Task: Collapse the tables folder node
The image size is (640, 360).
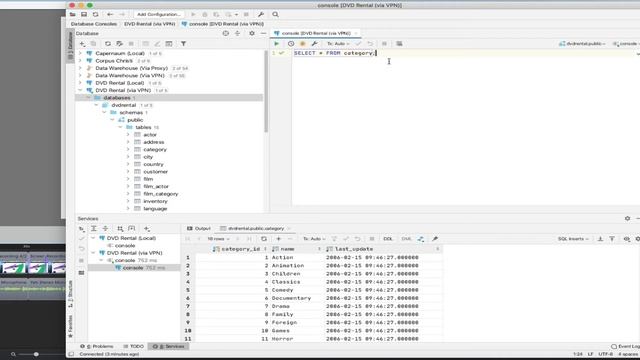Action: coord(120,127)
